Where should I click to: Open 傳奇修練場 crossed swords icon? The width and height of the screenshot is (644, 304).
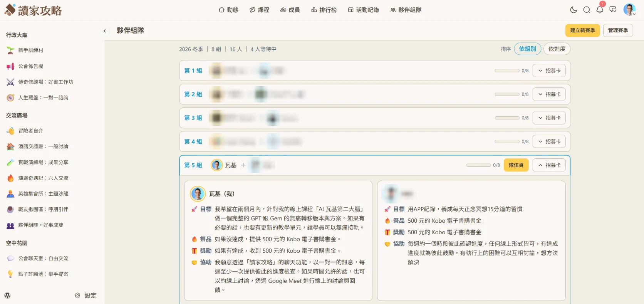(10, 82)
